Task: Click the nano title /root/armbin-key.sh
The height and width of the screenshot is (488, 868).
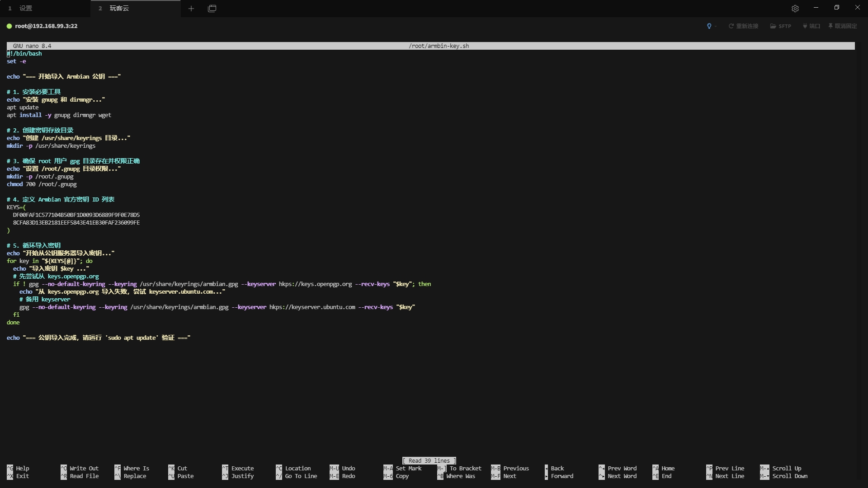Action: [439, 46]
